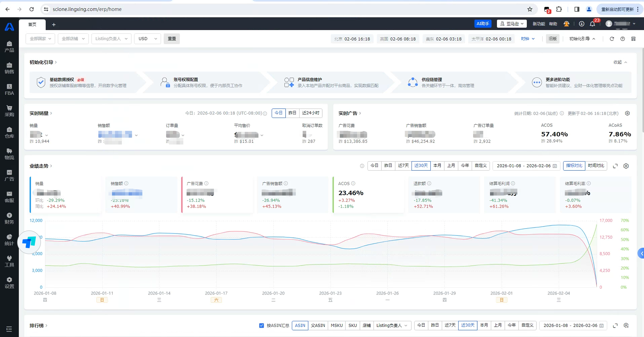644x337 pixels.
Task: Click the AI助手 button
Action: [x=482, y=24]
